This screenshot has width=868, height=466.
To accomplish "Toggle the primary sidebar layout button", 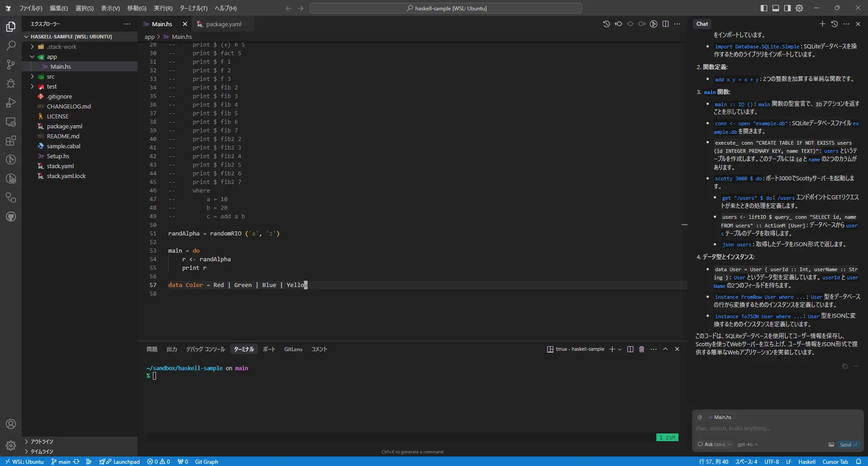I will coord(764,8).
